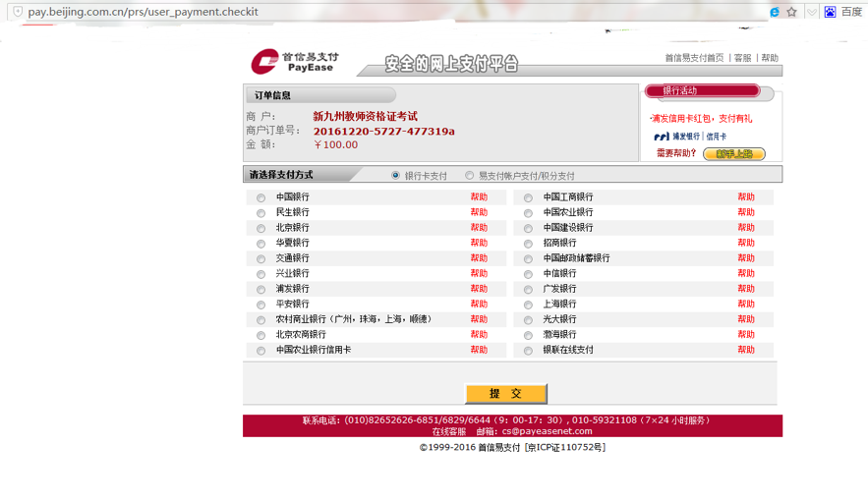868x501 pixels.
Task: Choose 浦发银行 radio button
Action: pos(260,289)
